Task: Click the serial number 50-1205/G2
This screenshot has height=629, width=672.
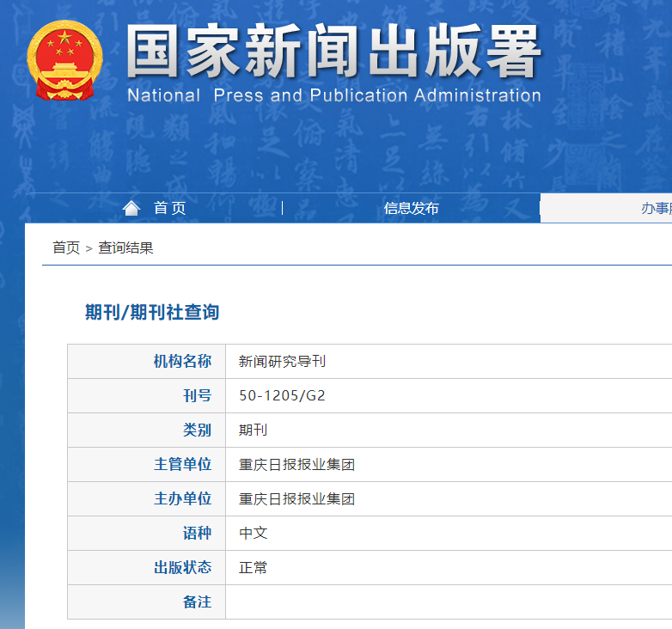Action: tap(282, 396)
